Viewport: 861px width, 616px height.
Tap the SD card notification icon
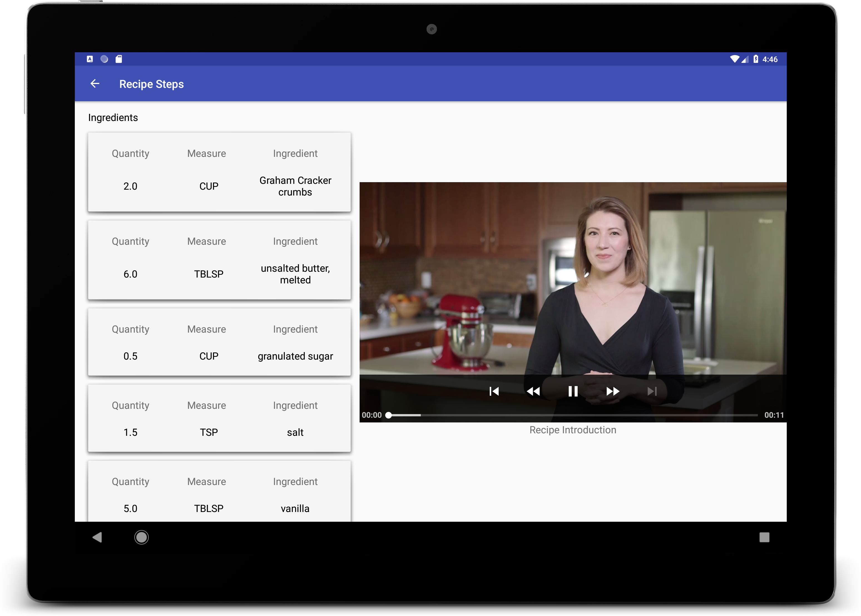pyautogui.click(x=119, y=59)
